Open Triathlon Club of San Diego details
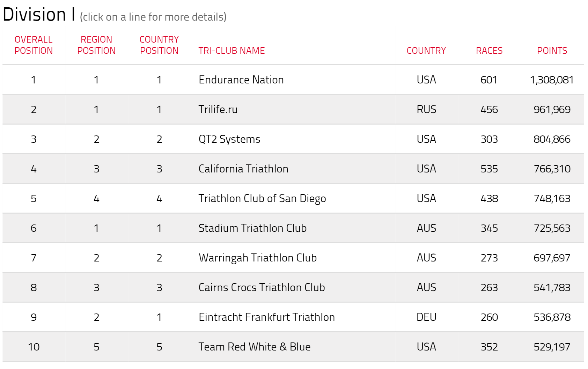This screenshot has height=369, width=588. click(293, 198)
